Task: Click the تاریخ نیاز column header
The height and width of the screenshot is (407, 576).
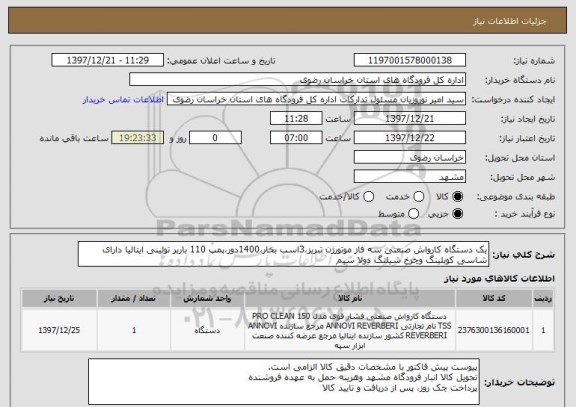Action: [x=59, y=298]
